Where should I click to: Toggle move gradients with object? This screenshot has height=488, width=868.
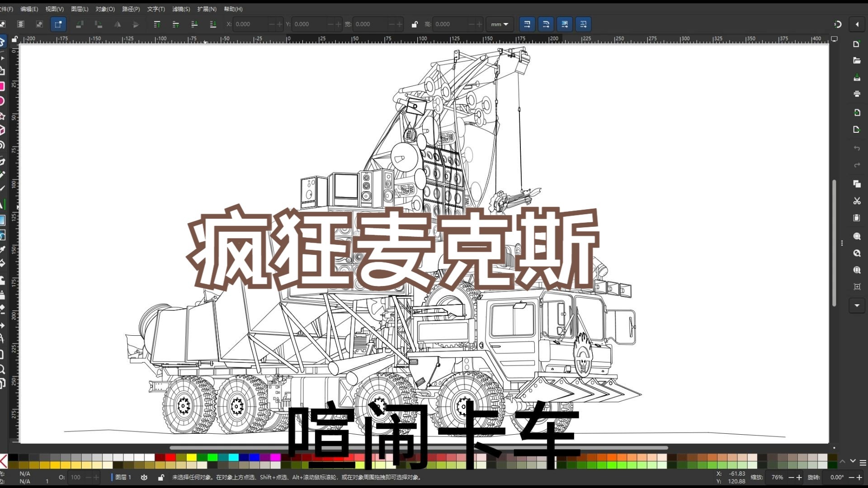coord(565,24)
